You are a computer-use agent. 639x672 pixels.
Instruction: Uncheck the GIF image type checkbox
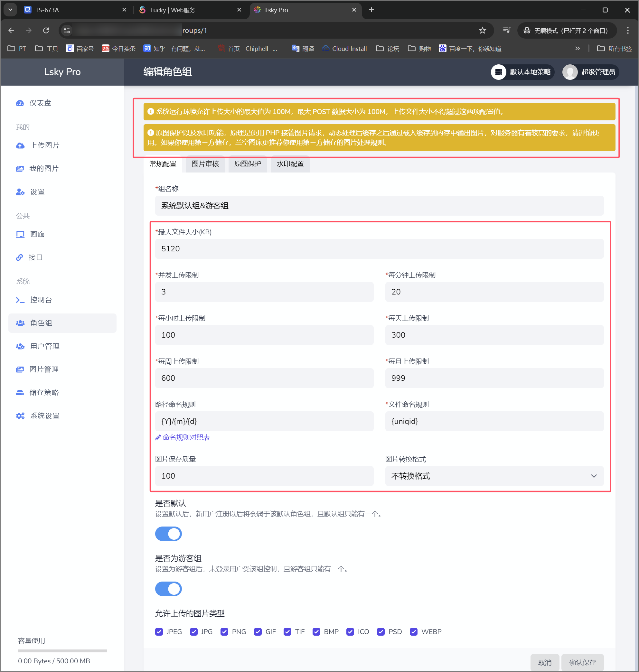click(258, 632)
